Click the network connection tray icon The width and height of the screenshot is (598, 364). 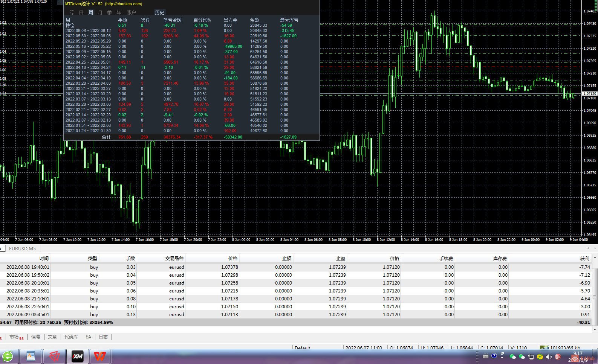click(x=531, y=356)
